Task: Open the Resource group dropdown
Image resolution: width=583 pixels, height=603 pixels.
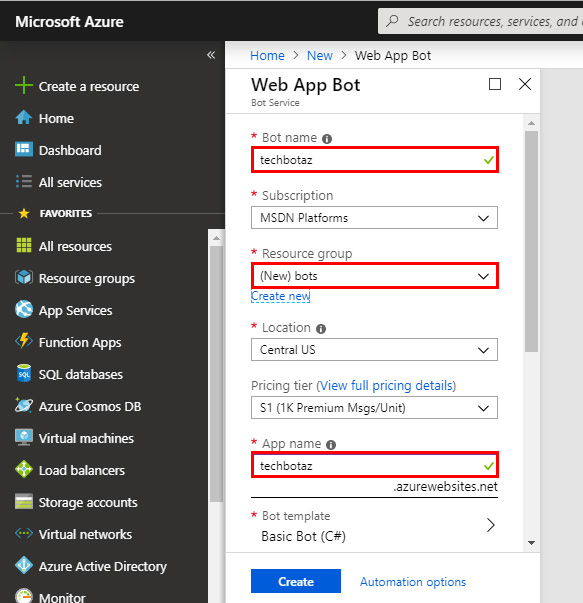Action: coord(375,276)
